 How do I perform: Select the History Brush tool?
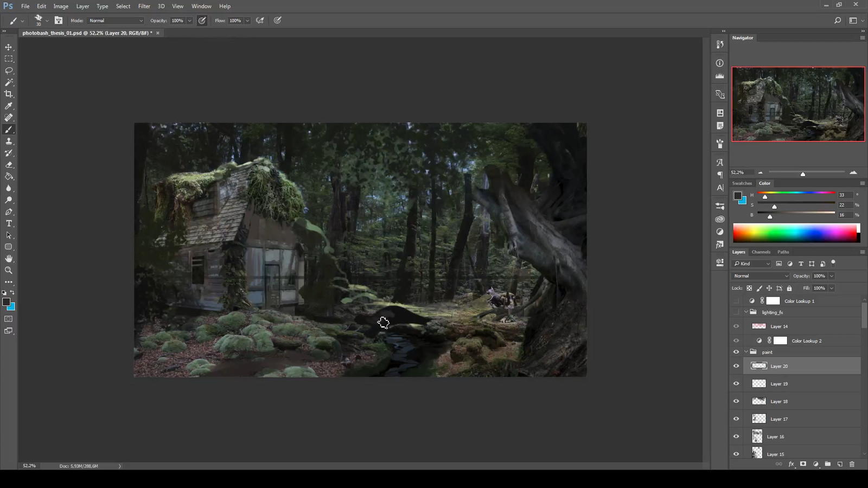point(9,153)
